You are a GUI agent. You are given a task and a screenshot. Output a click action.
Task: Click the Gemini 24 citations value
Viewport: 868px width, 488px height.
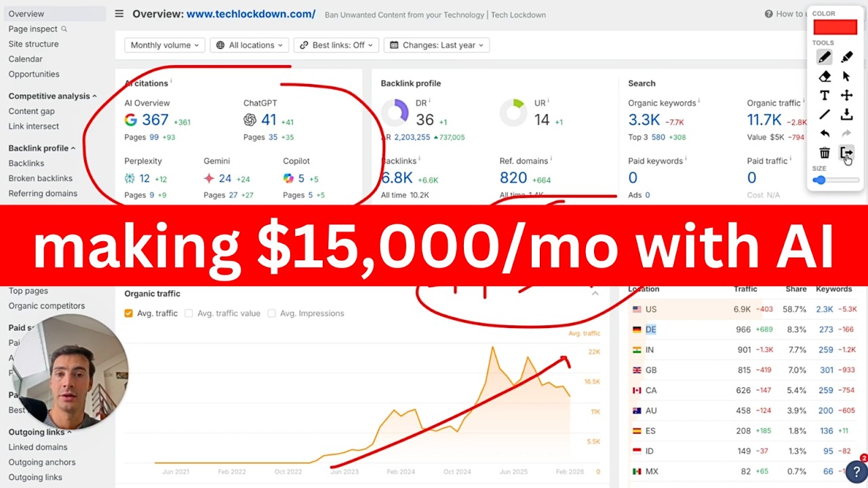tap(225, 179)
